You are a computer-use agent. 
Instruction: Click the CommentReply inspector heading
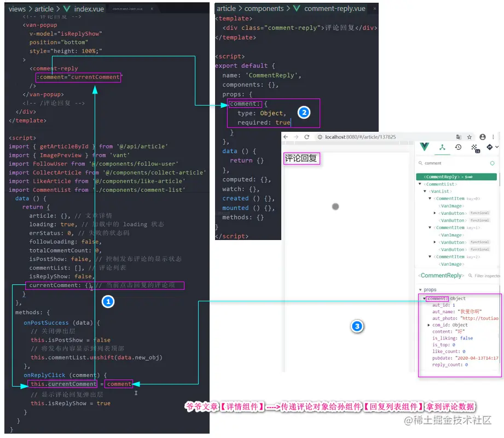pyautogui.click(x=441, y=276)
